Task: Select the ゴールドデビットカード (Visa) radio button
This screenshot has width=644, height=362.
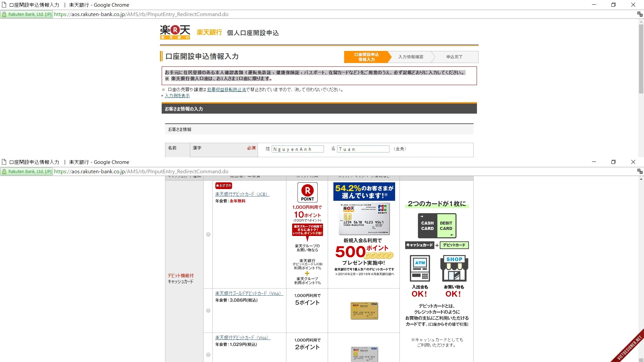Action: [x=208, y=310]
